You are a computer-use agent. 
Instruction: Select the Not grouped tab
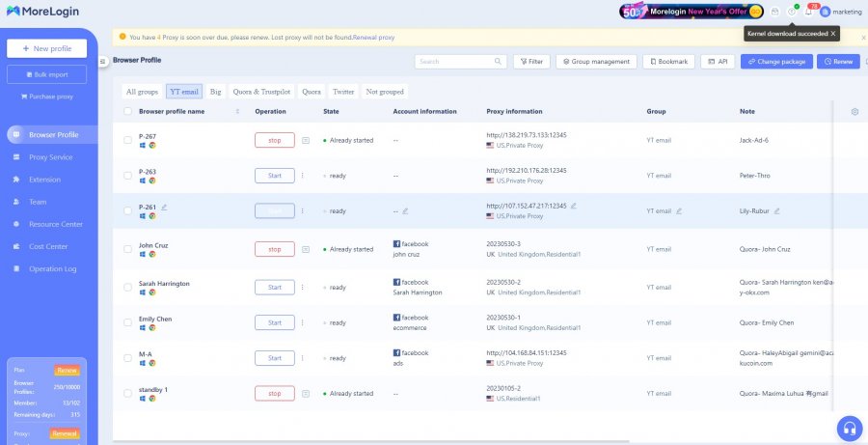click(x=385, y=92)
